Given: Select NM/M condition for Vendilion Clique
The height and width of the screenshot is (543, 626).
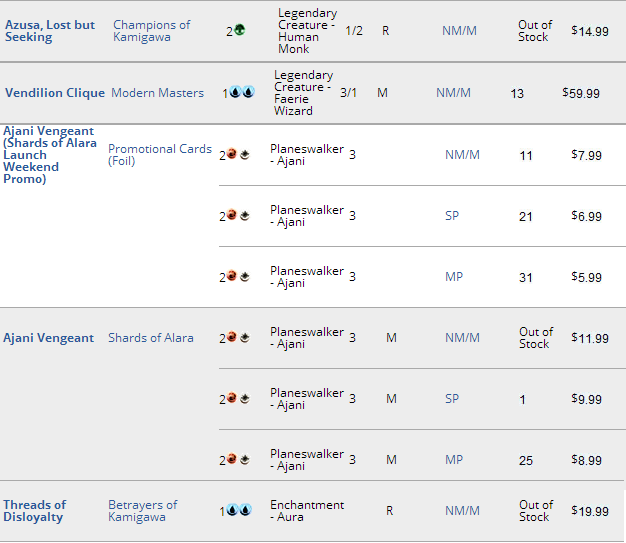Looking at the screenshot, I should [x=453, y=93].
